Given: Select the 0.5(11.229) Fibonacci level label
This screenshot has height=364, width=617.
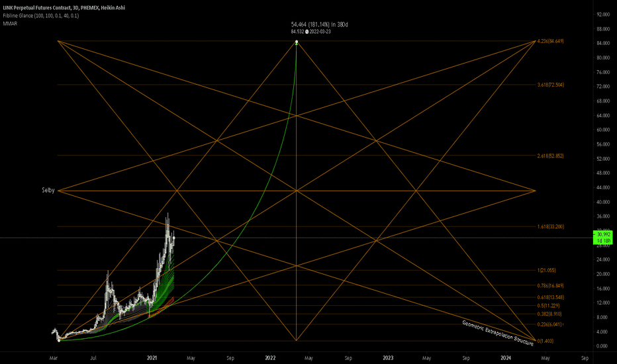Looking at the screenshot, I should [x=549, y=306].
